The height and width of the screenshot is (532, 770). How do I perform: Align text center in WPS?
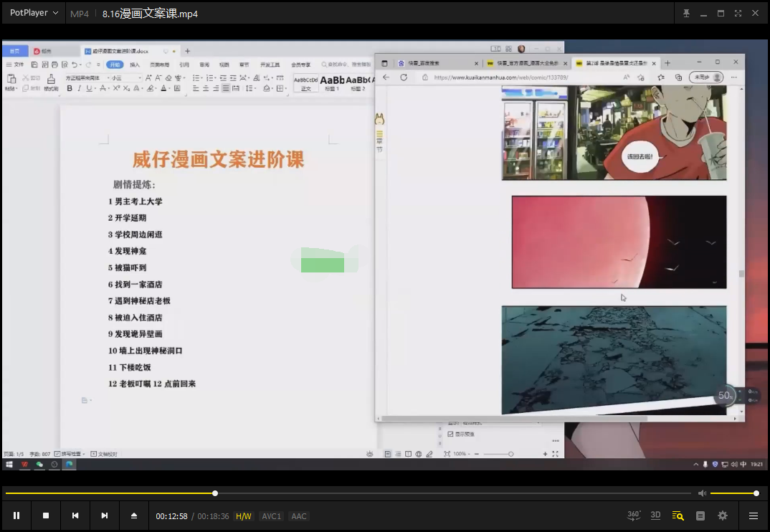pyautogui.click(x=205, y=88)
